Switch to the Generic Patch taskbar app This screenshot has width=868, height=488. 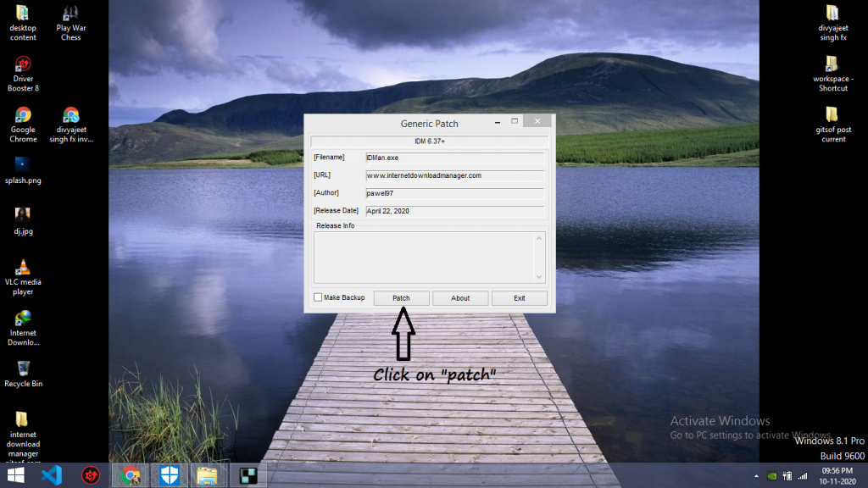(x=248, y=475)
